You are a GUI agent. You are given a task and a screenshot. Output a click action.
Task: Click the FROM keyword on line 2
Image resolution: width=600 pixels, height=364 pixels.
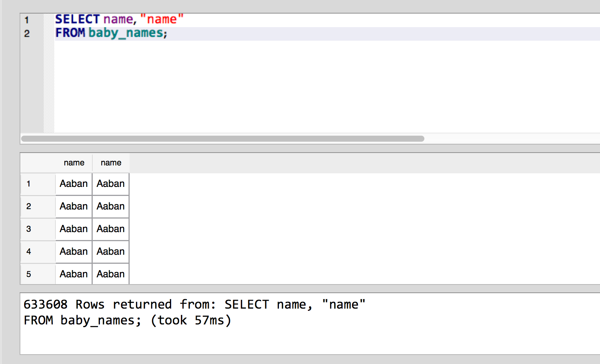(70, 33)
